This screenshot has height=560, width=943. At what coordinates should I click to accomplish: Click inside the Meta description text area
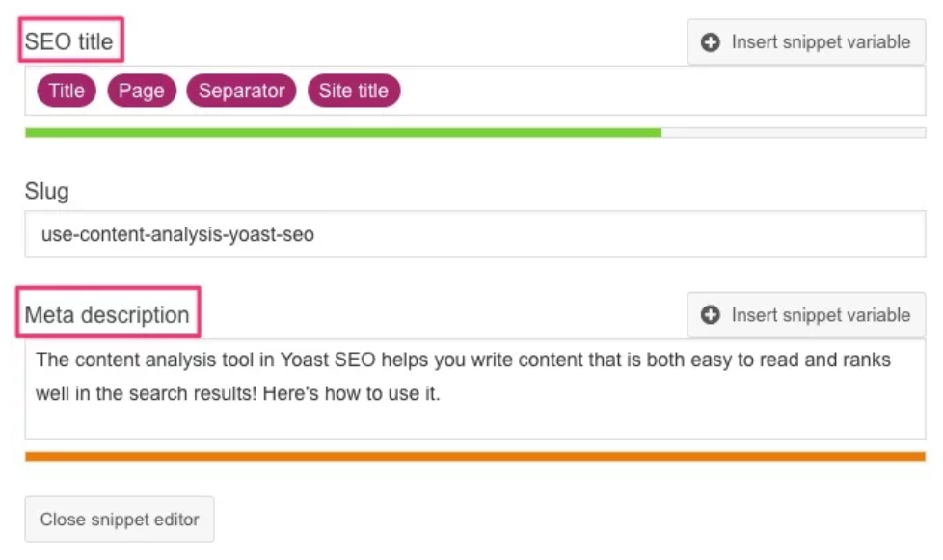click(475, 388)
